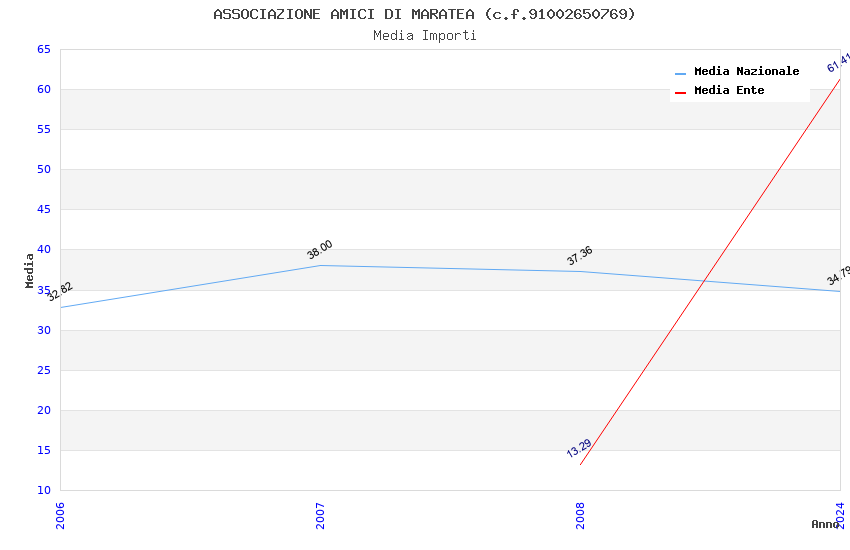Click the 32.82 data label
The width and height of the screenshot is (850, 550).
pos(60,291)
